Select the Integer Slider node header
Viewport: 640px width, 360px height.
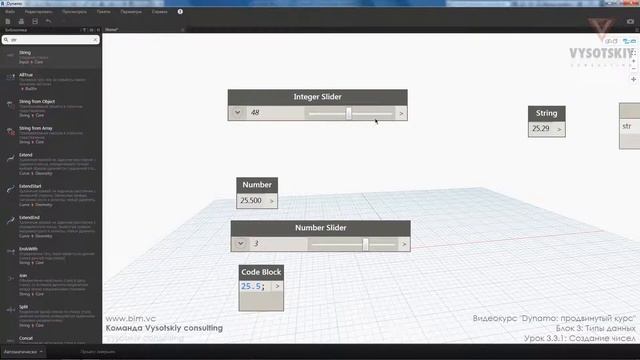pos(318,97)
